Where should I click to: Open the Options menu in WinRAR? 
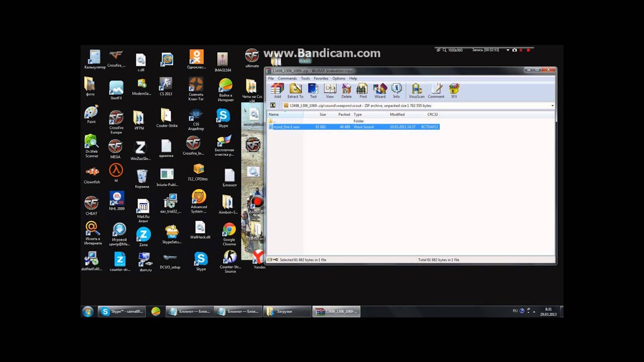[x=339, y=78]
